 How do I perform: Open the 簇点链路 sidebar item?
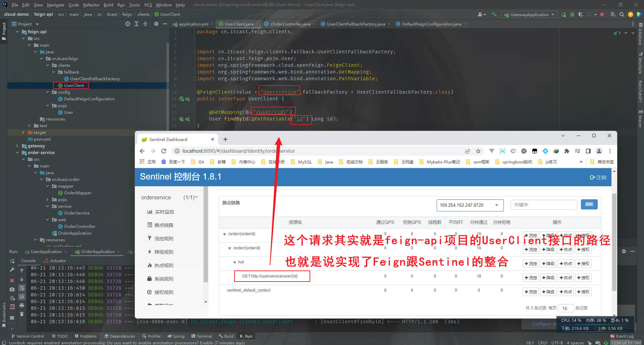(x=164, y=225)
